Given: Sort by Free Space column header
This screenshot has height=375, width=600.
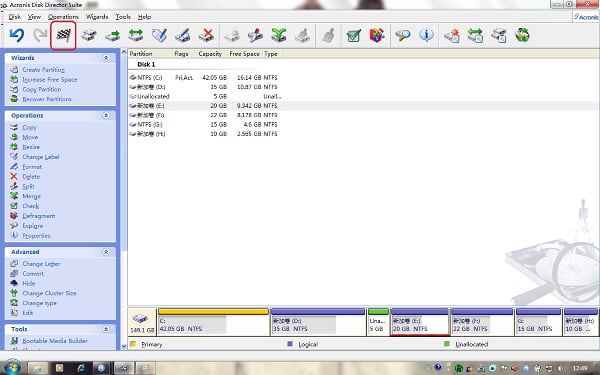Looking at the screenshot, I should [x=244, y=54].
